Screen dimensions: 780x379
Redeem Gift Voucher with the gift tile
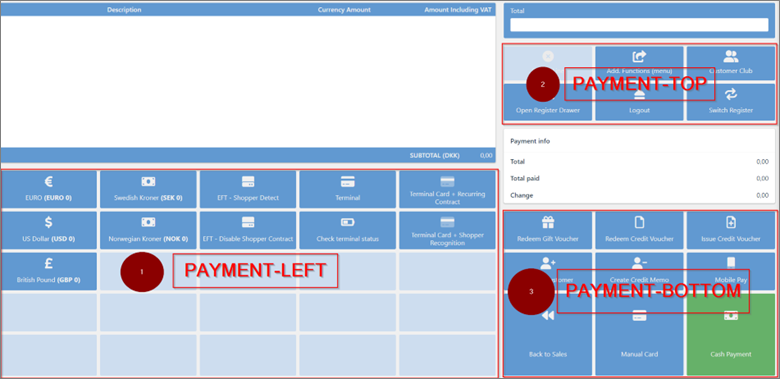pos(548,230)
